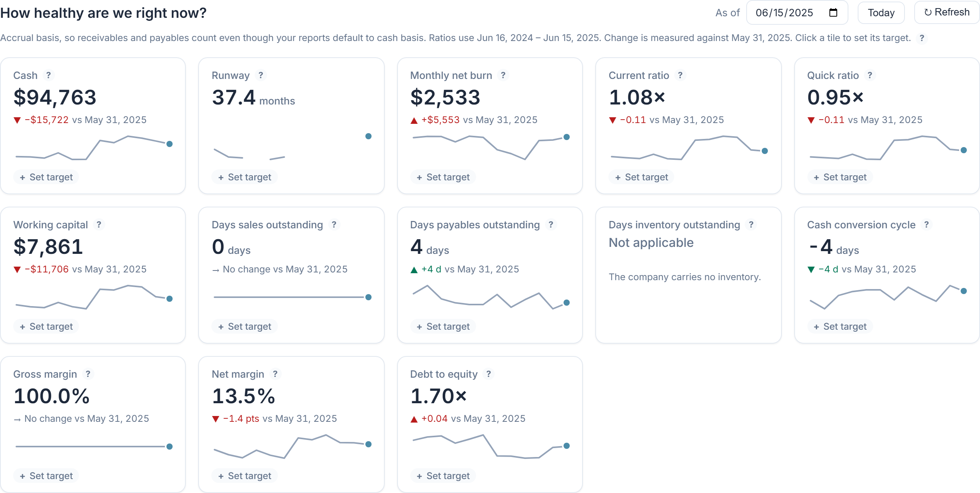Show help for Current ratio
Viewport: 980px width, 493px height.
tap(680, 75)
